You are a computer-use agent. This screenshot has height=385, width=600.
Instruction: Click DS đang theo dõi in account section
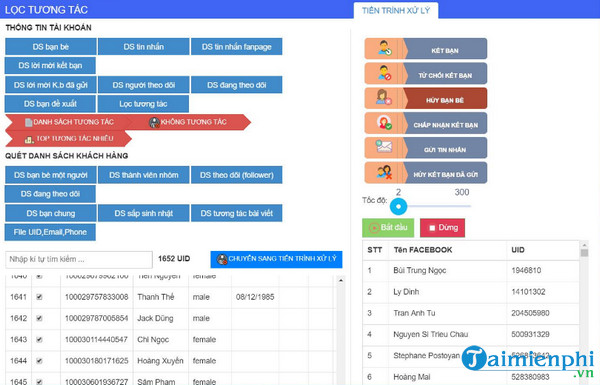pyautogui.click(x=236, y=85)
